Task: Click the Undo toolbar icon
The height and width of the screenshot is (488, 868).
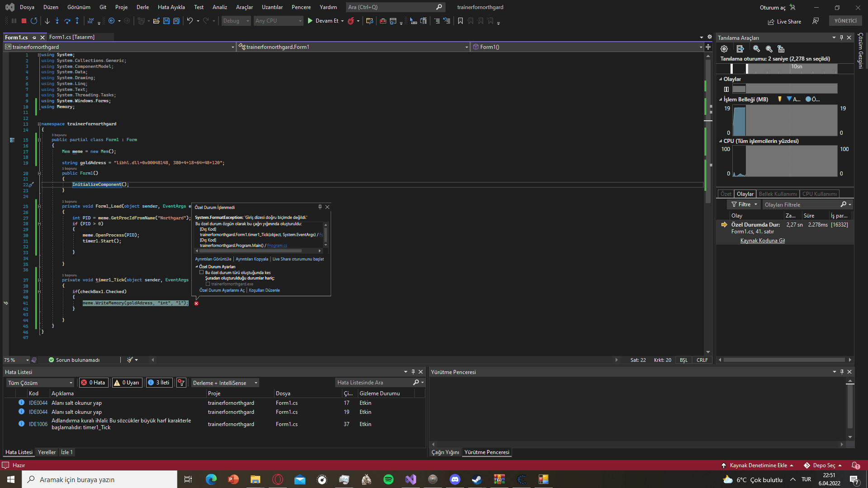Action: 190,21
